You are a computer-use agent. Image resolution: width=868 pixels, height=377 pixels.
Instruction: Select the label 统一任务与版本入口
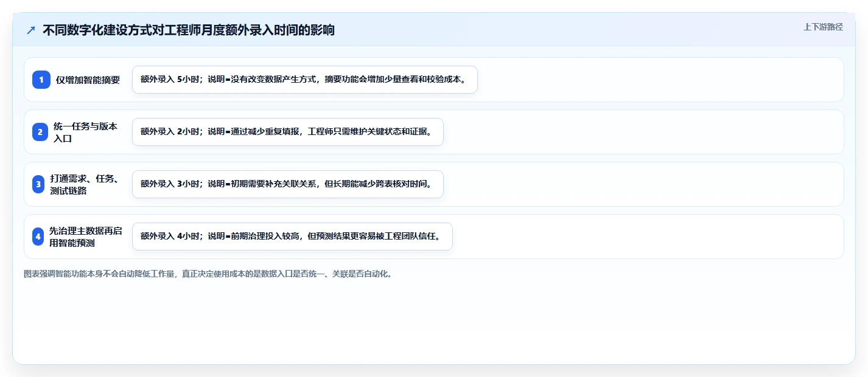point(86,132)
